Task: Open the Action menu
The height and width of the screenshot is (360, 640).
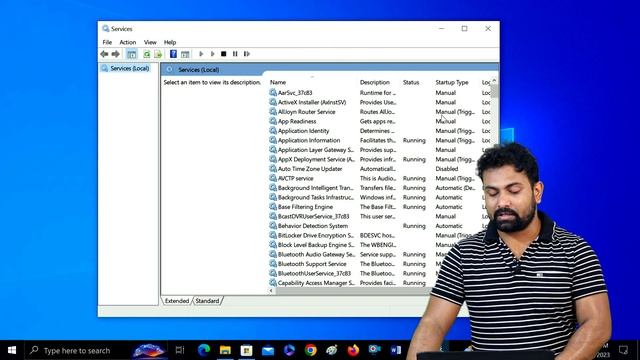Action: tap(127, 42)
